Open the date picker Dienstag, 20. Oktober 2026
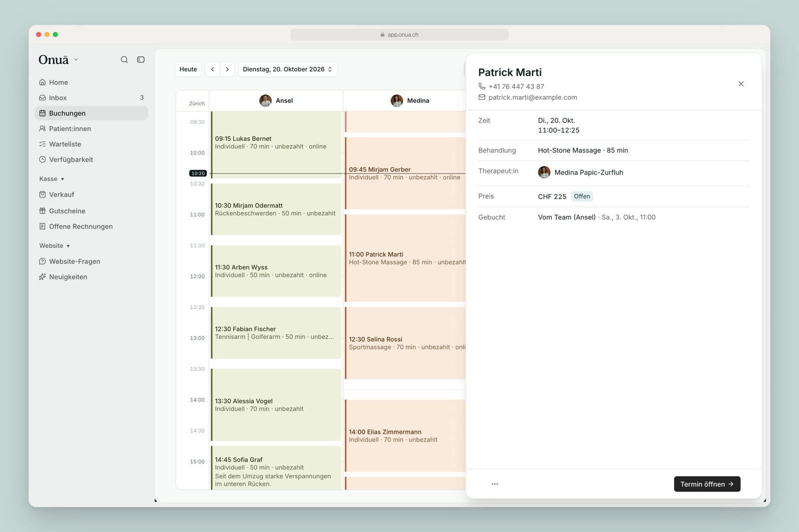This screenshot has width=799, height=532. [288, 69]
